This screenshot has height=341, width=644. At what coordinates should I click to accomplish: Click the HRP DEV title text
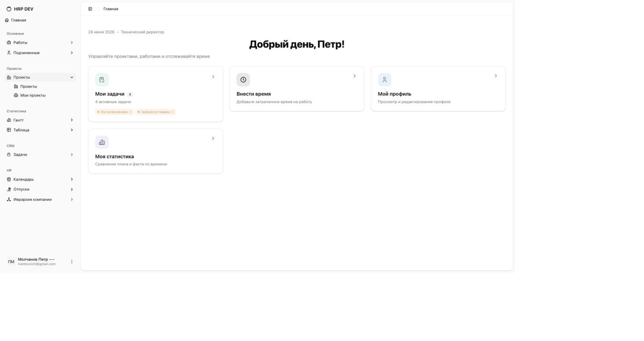coord(23,9)
